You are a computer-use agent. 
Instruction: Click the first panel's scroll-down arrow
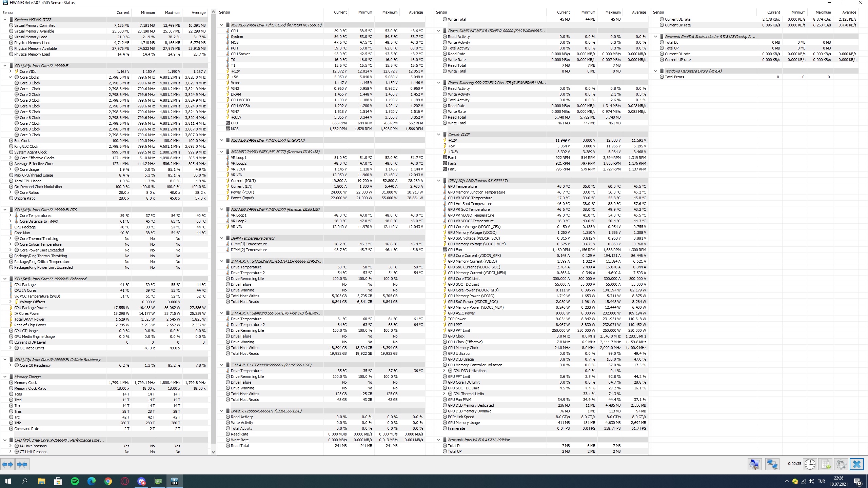[x=213, y=452]
